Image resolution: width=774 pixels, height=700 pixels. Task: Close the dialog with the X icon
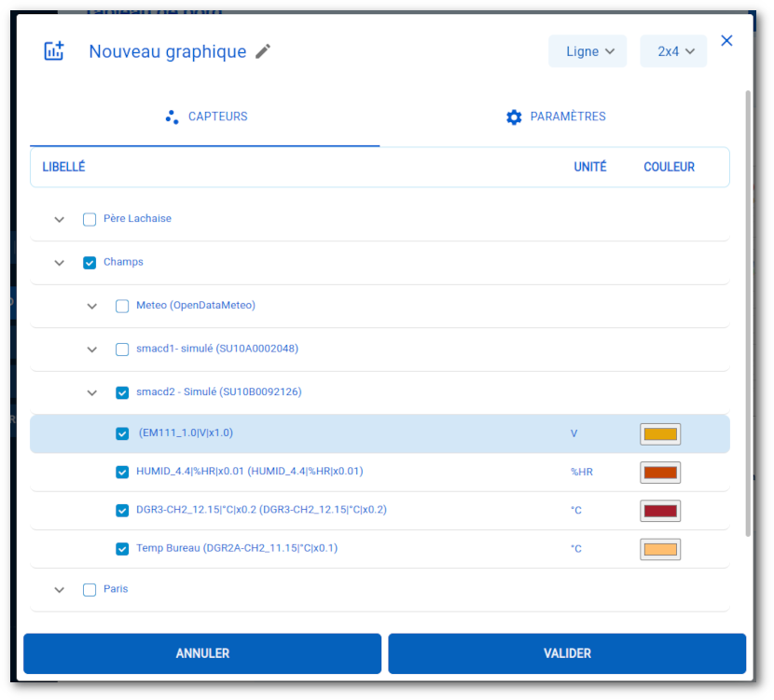727,40
